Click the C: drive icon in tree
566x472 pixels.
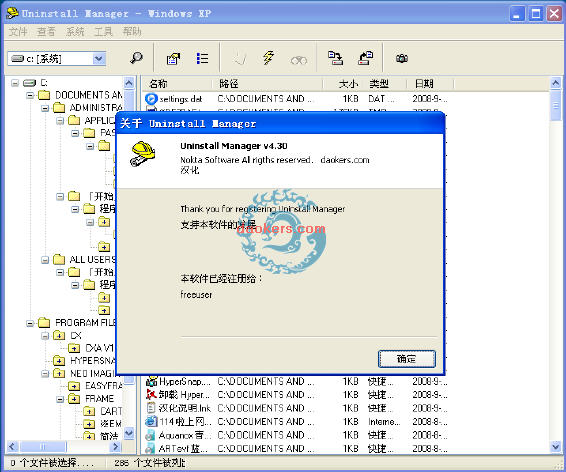click(29, 83)
